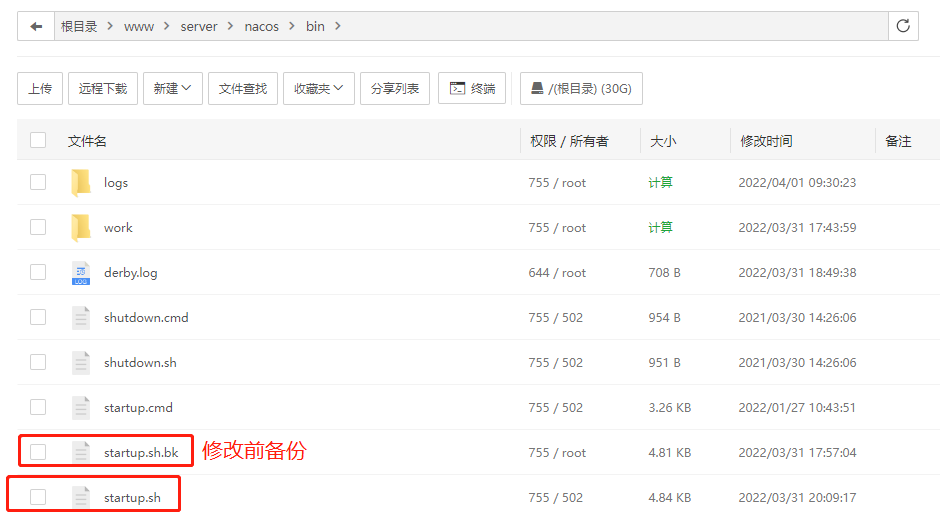Open the 分享列表 button
Screen dimensions: 940x513
pyautogui.click(x=394, y=89)
